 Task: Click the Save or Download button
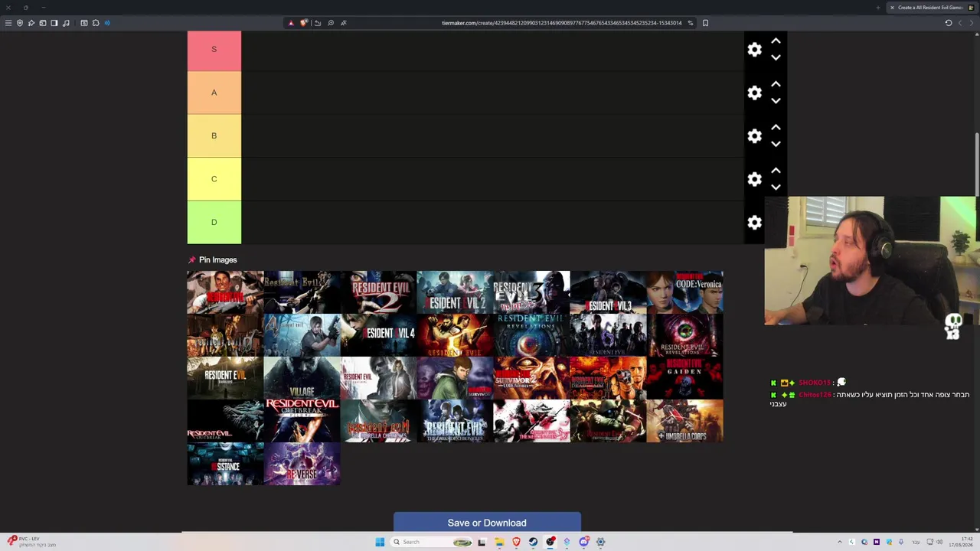487,522
